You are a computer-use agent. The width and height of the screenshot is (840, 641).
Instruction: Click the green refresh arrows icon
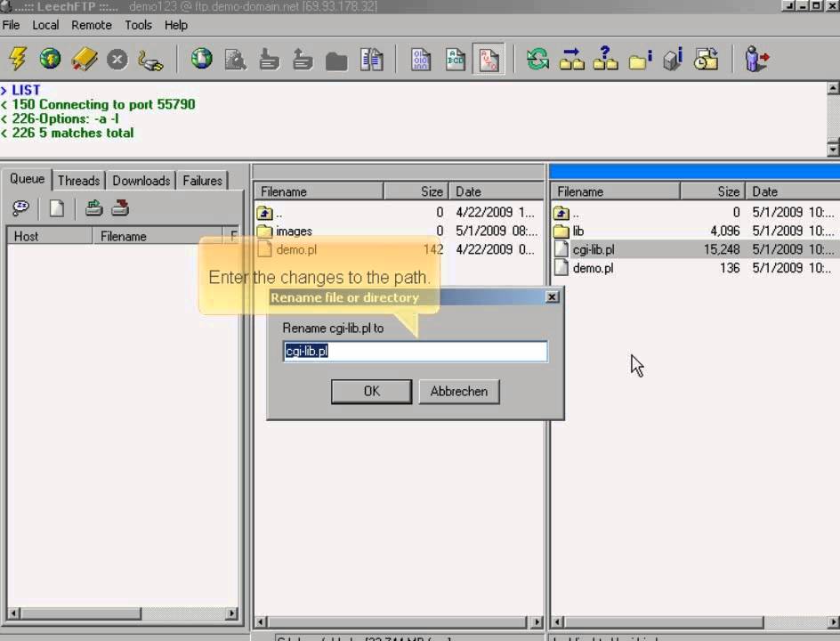tap(537, 59)
